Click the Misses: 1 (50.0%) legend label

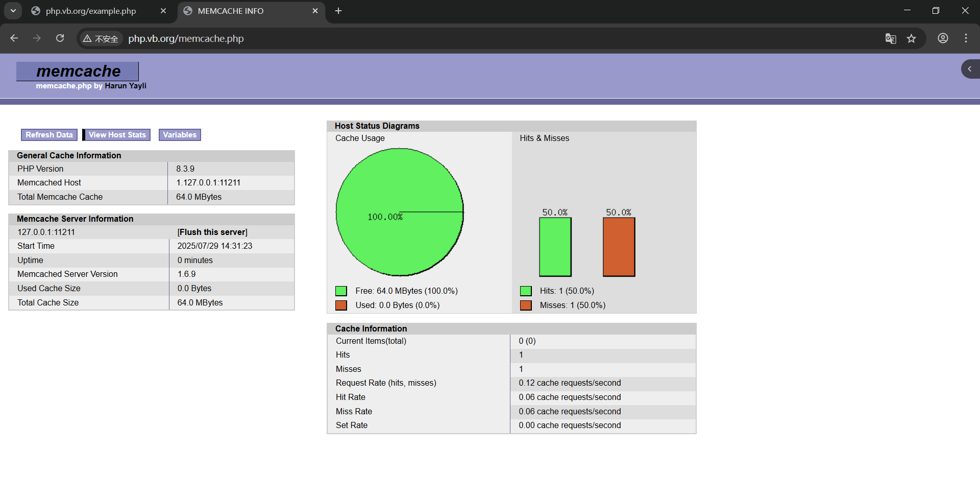[573, 305]
